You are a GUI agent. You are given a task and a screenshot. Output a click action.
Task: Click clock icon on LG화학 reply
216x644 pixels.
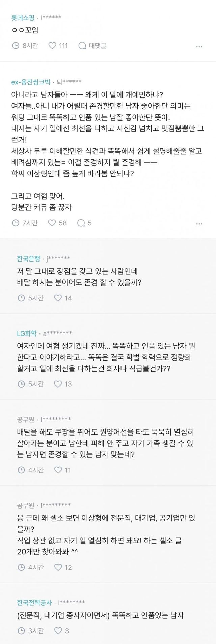(21, 384)
